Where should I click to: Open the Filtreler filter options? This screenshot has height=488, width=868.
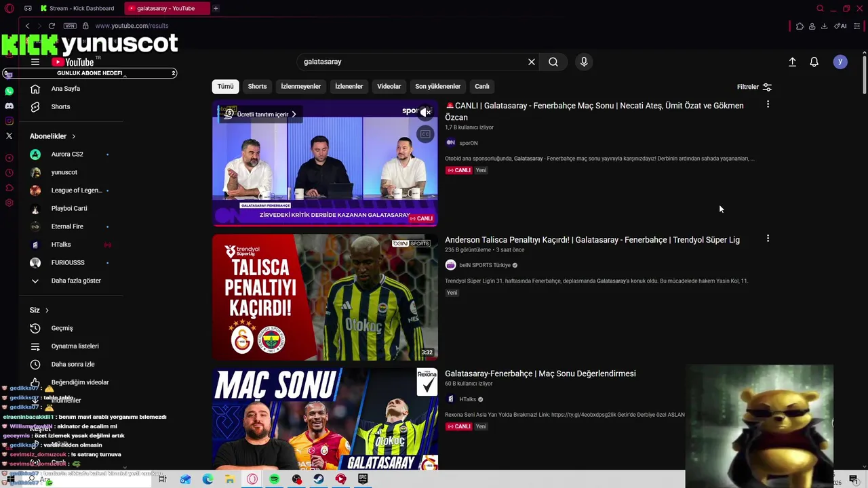[x=754, y=87]
